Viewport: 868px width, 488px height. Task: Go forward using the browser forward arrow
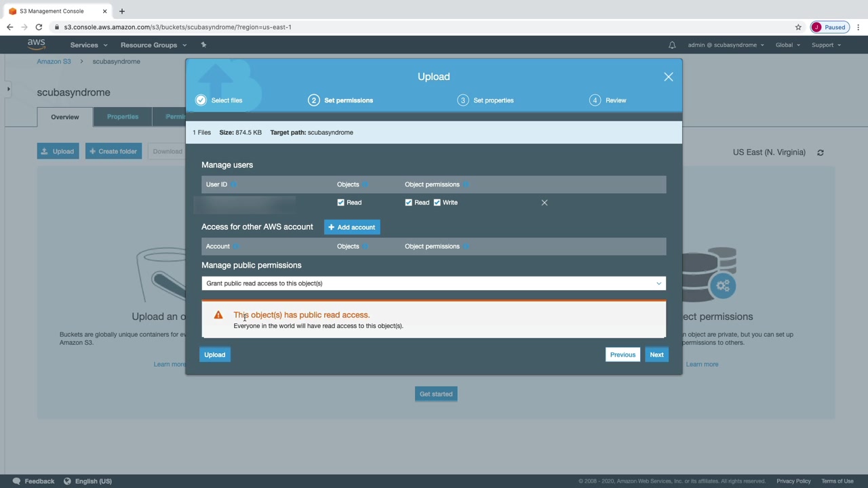click(x=24, y=27)
